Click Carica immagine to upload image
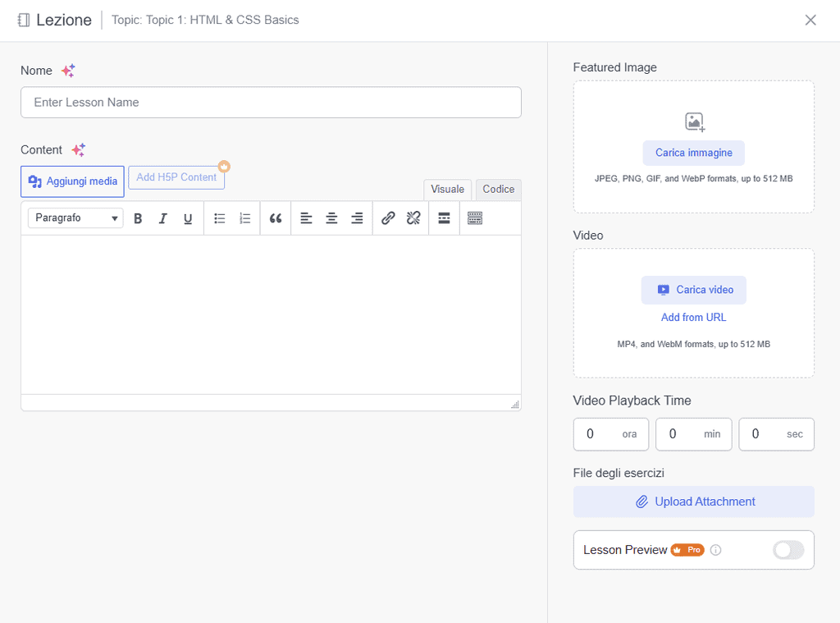 pos(694,153)
